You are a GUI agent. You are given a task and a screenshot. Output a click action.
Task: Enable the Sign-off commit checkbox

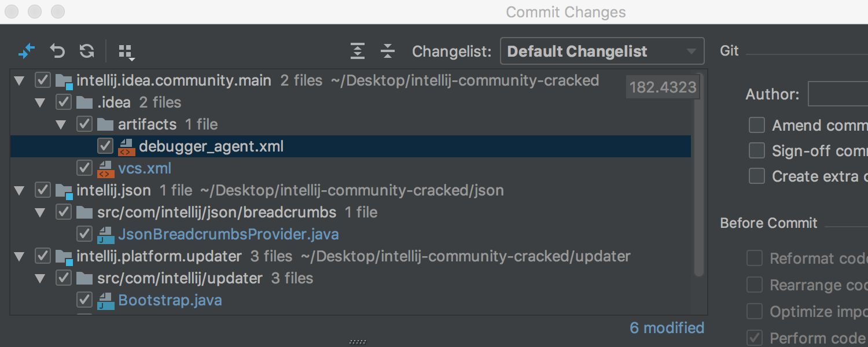coord(757,151)
